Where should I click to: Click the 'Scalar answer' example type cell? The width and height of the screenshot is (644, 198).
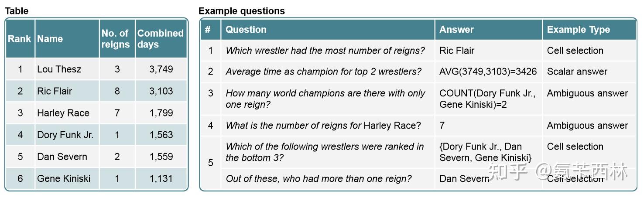(577, 72)
